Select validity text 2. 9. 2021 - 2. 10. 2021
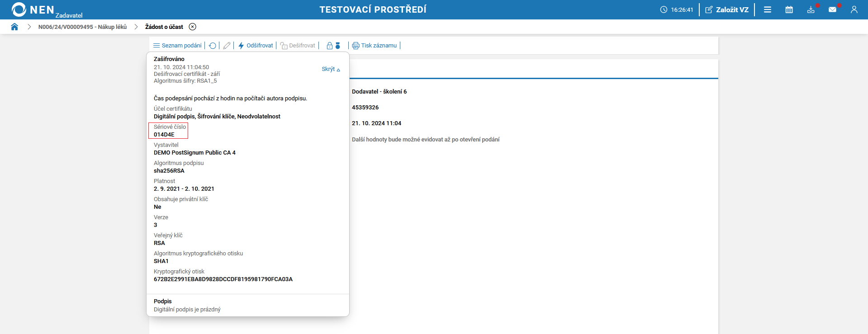 (x=184, y=189)
